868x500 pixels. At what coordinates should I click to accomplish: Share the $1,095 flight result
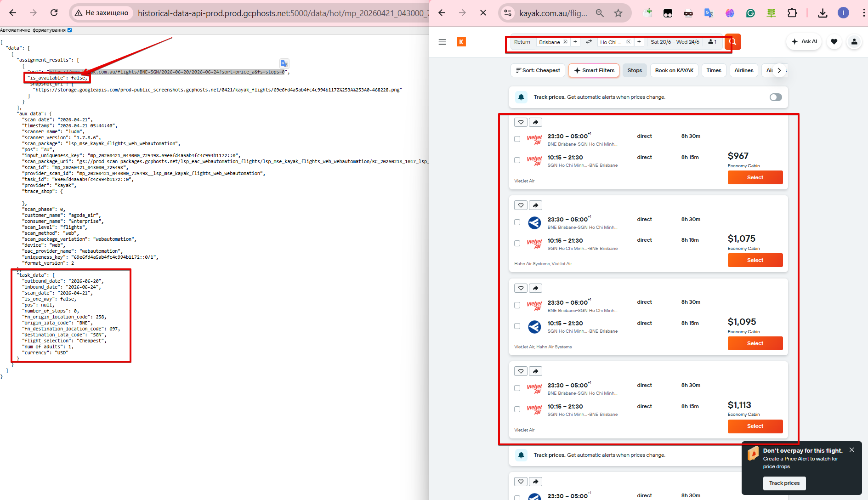tap(535, 288)
